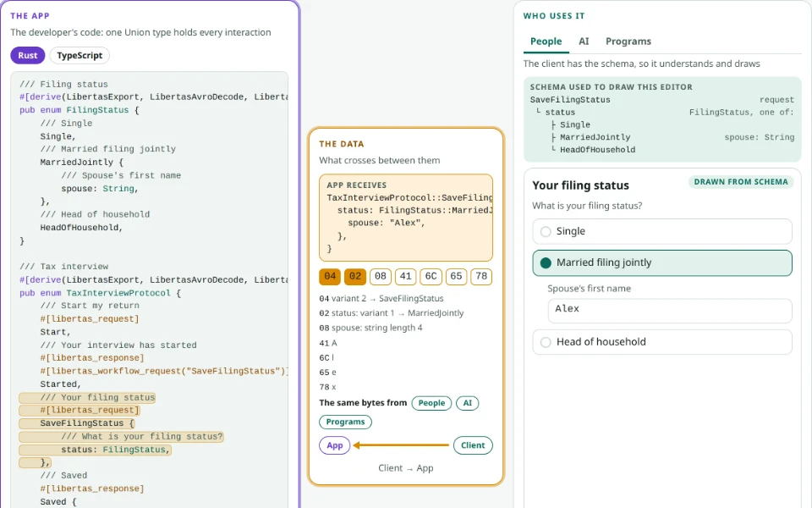Click the '78 x' byte explanation row
The image size is (812, 508).
(x=328, y=387)
